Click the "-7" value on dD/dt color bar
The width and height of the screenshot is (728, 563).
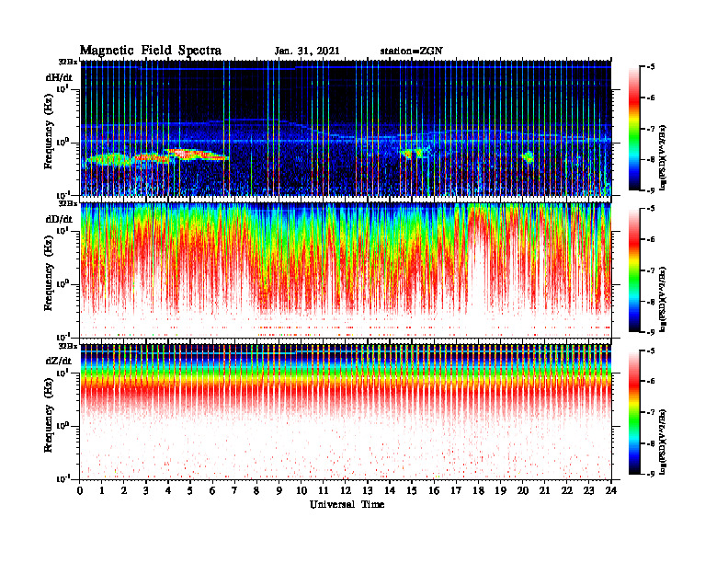coord(651,270)
